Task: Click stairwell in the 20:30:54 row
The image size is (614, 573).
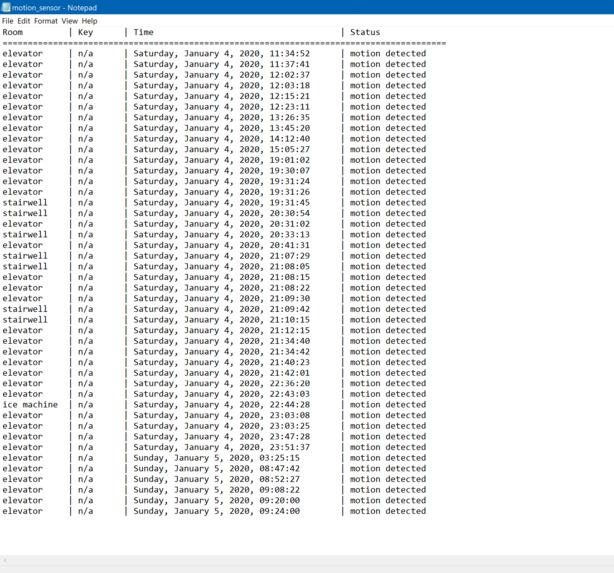Action: (25, 213)
